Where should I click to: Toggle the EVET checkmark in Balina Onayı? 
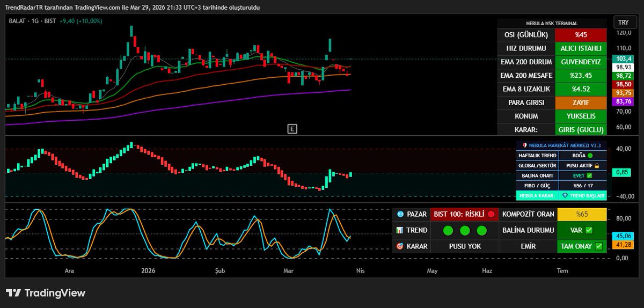(x=589, y=175)
